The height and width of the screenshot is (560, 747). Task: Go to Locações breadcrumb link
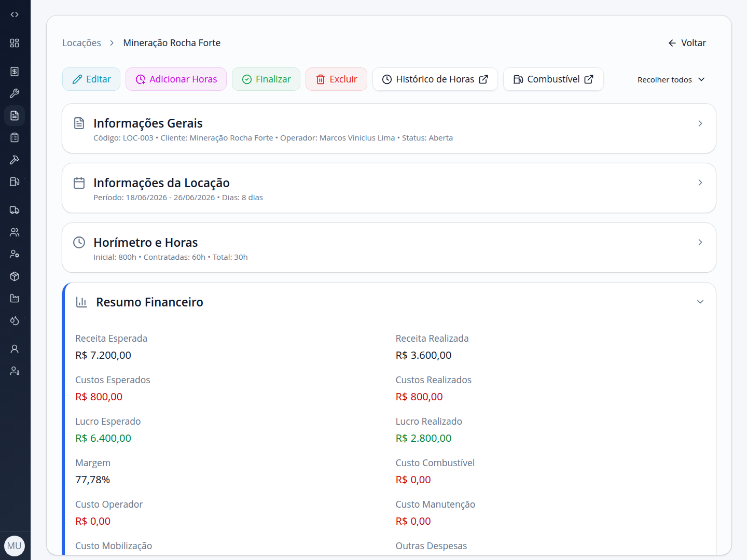click(81, 43)
